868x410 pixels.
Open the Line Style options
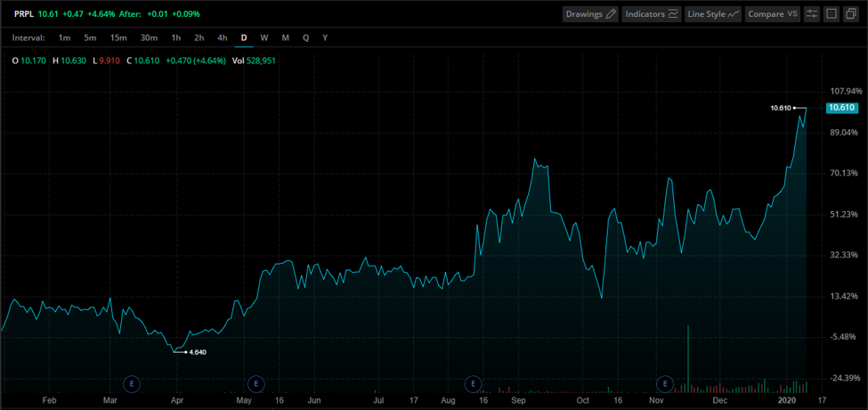(x=713, y=14)
